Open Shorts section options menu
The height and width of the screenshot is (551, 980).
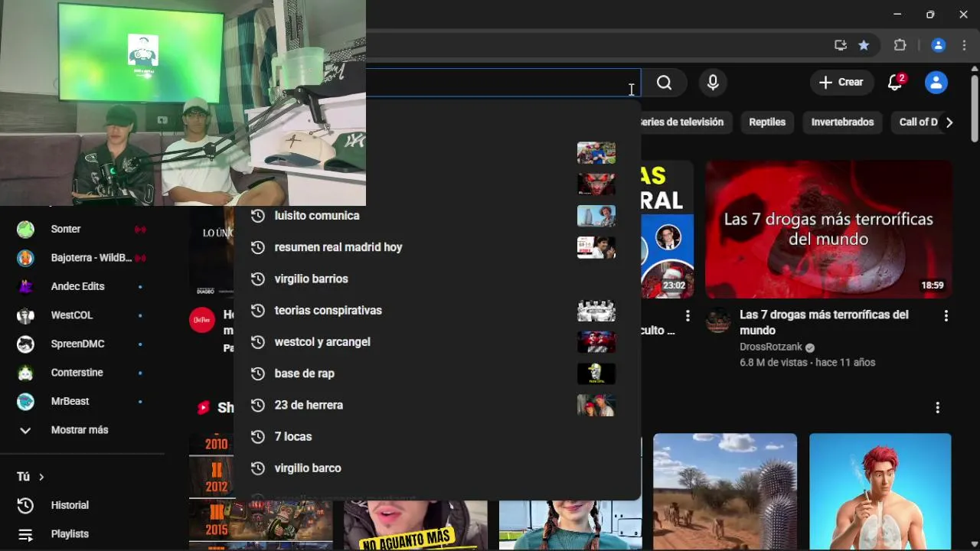pyautogui.click(x=937, y=408)
